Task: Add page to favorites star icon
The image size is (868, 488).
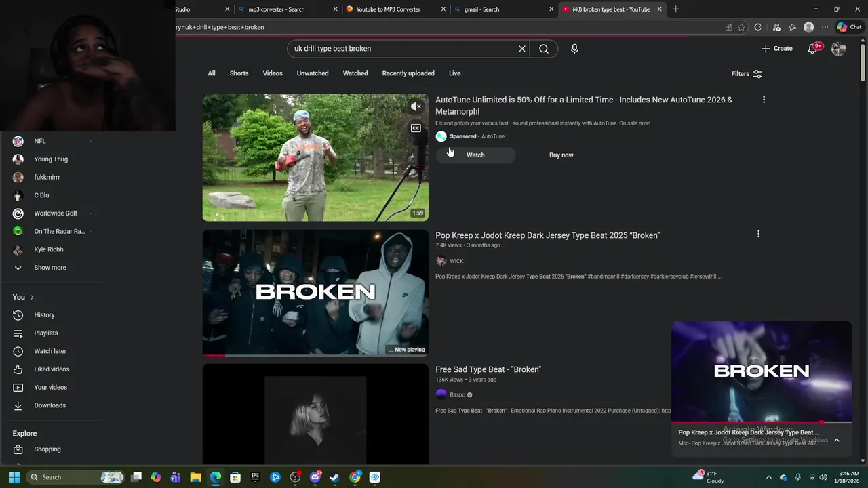Action: tap(741, 27)
